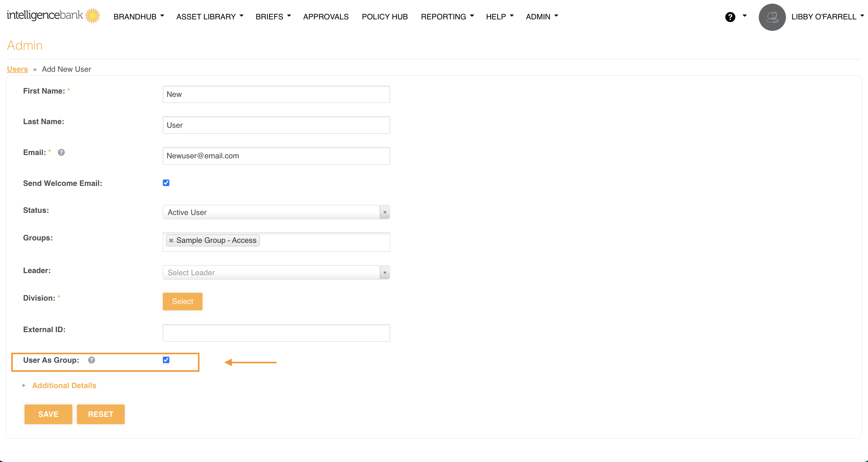Click the User As Group help icon
The image size is (868, 462).
coord(91,360)
